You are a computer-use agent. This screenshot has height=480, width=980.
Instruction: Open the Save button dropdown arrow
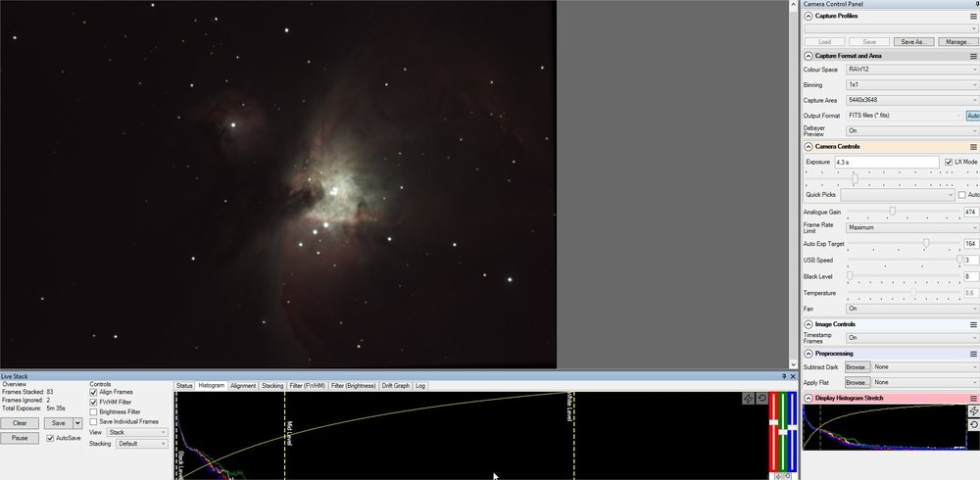pos(77,423)
